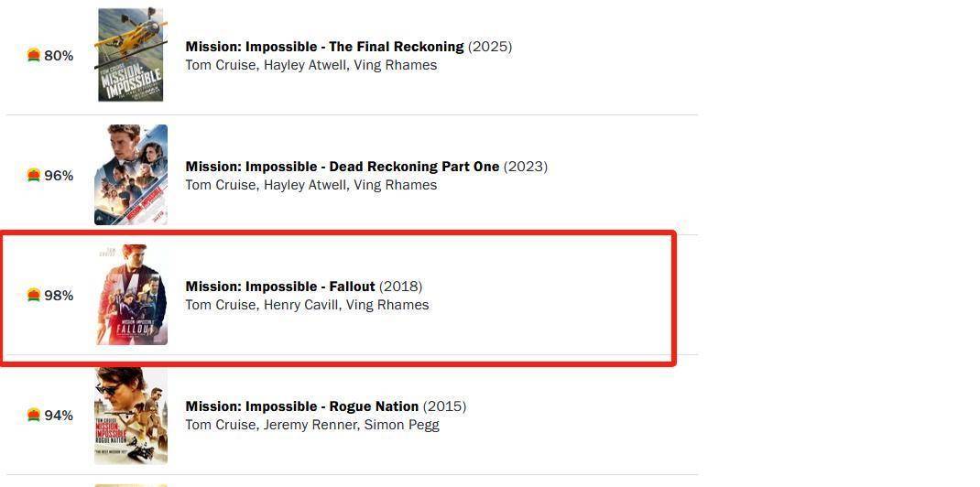Open Mission: Impossible - The Final Reckoning title
980x487 pixels.
pyautogui.click(x=324, y=47)
